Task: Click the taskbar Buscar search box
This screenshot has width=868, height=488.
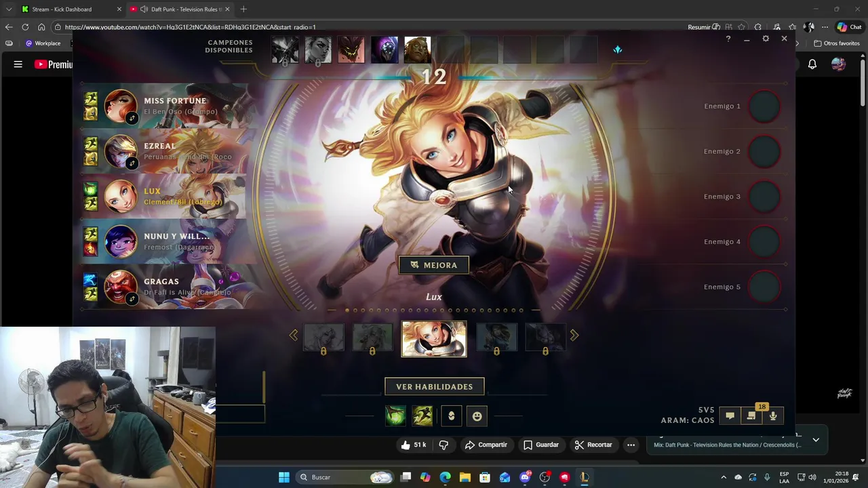Action: point(346,477)
